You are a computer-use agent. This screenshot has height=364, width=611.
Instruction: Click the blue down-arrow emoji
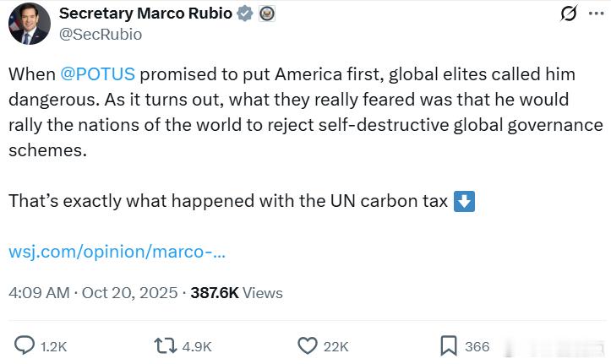[x=464, y=202]
